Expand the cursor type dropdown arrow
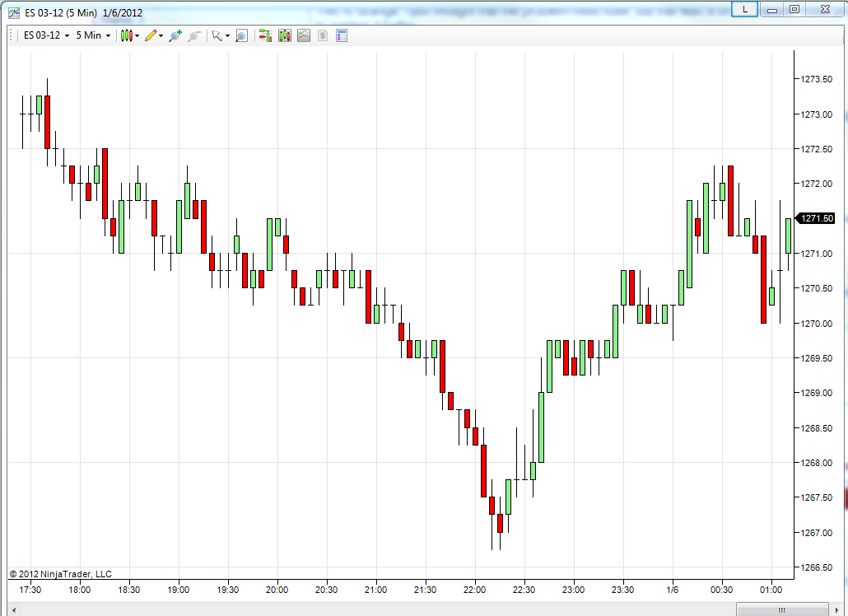Viewport: 848px width, 616px height. pyautogui.click(x=227, y=36)
